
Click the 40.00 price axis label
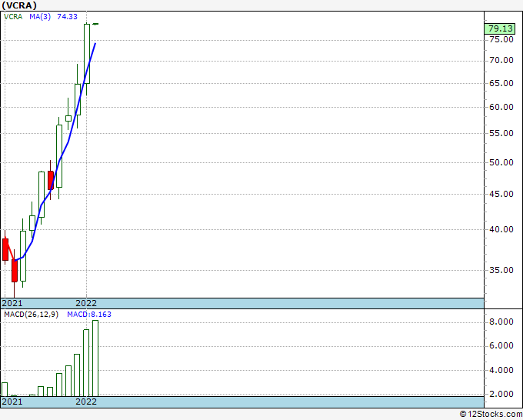coord(501,229)
